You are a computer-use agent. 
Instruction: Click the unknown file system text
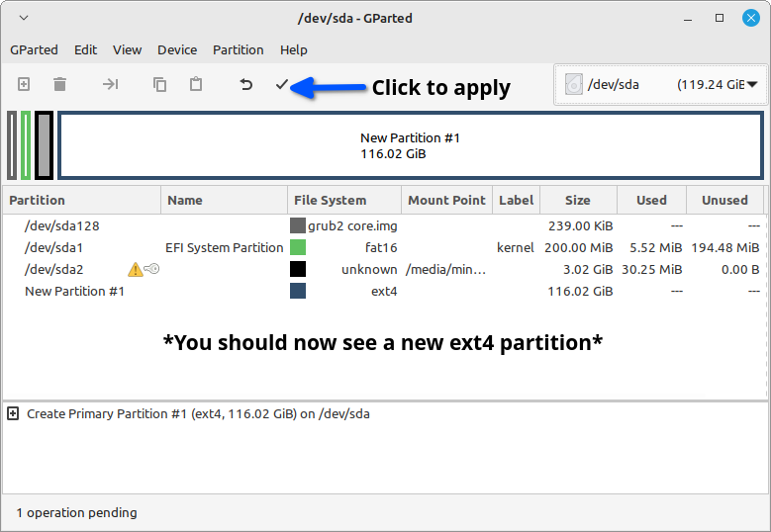click(x=369, y=269)
